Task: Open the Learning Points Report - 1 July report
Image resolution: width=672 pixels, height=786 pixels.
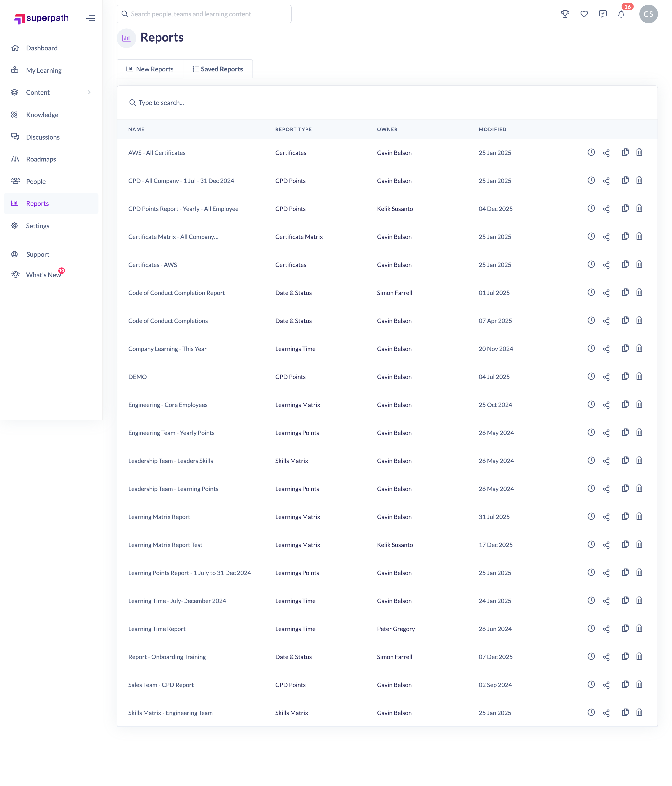Action: [189, 573]
